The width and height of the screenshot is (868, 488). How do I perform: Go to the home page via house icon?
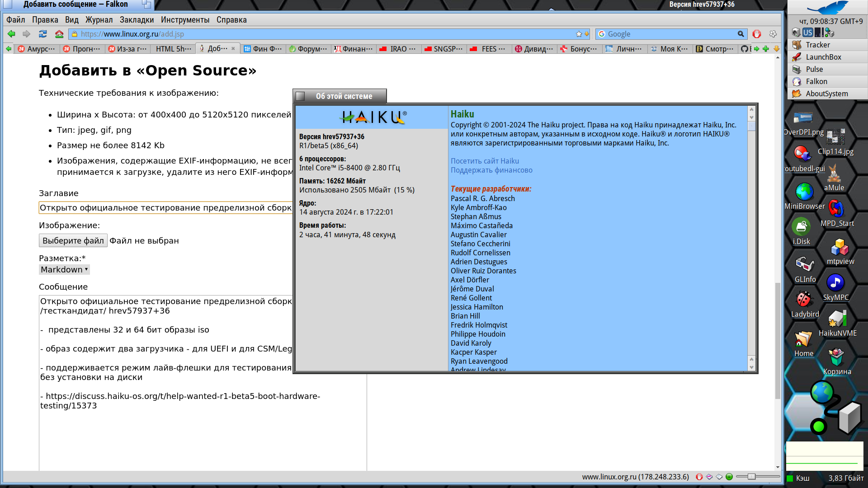coord(59,34)
